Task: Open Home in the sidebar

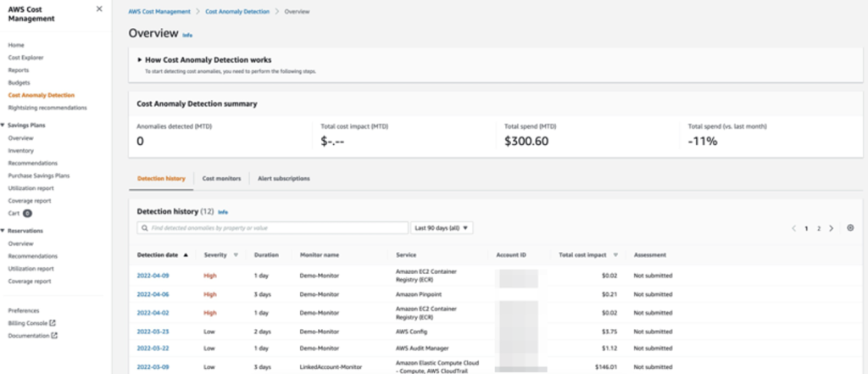Action: click(16, 45)
